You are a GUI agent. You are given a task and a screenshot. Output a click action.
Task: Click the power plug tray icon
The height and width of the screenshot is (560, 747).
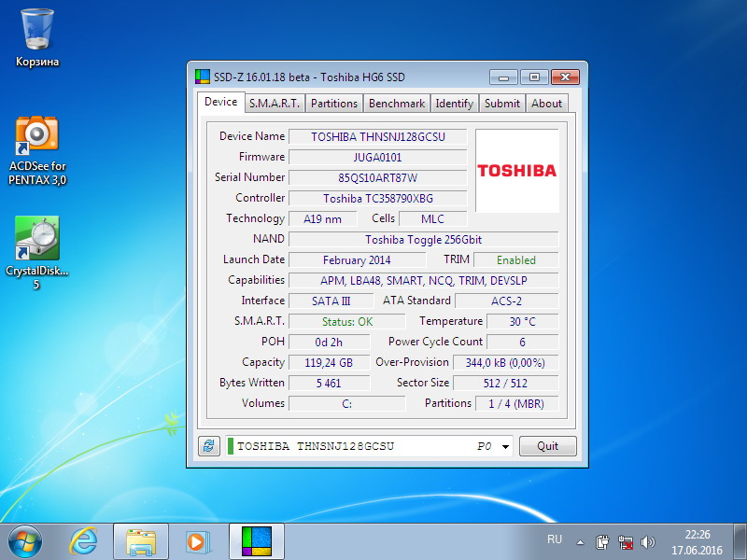[x=602, y=542]
